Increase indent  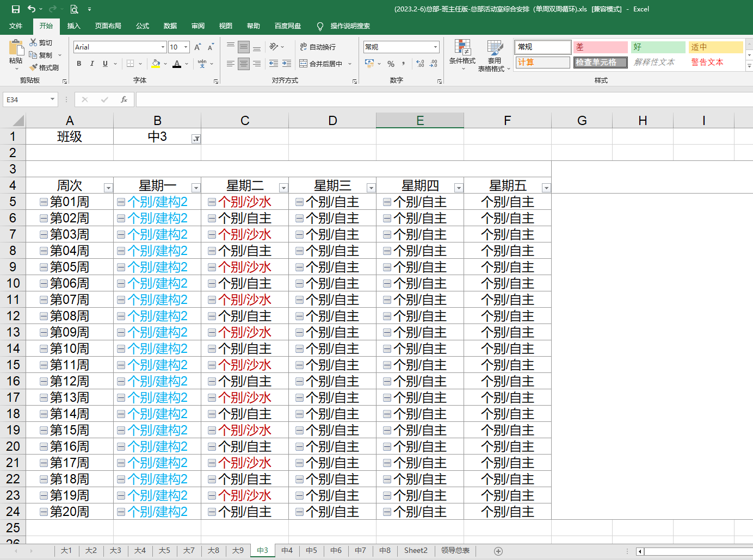click(x=287, y=64)
